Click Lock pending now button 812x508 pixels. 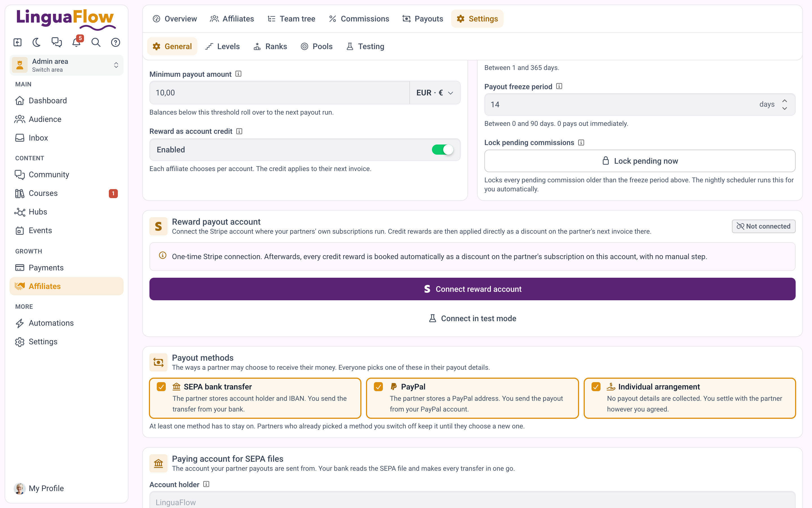coord(639,161)
